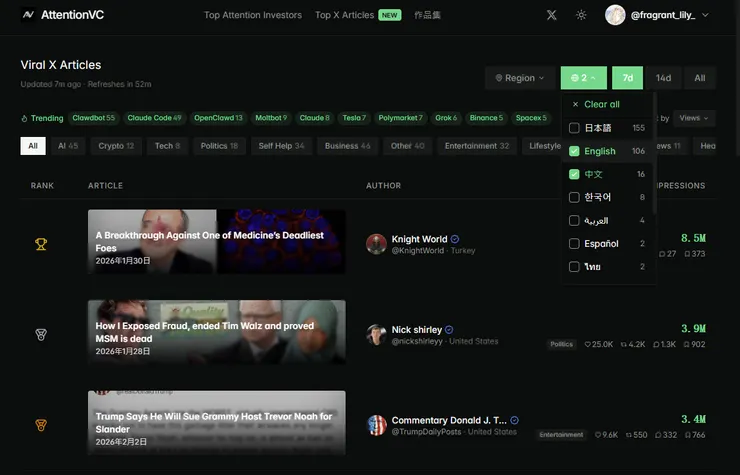740x475 pixels.
Task: Click the X icon beside Clear all
Action: [575, 104]
